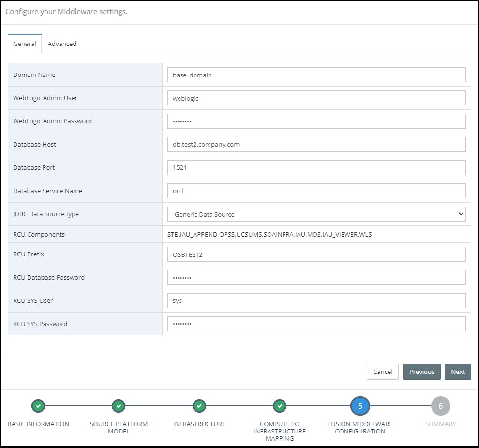Click the Cancel button
Image resolution: width=479 pixels, height=448 pixels.
click(x=382, y=372)
